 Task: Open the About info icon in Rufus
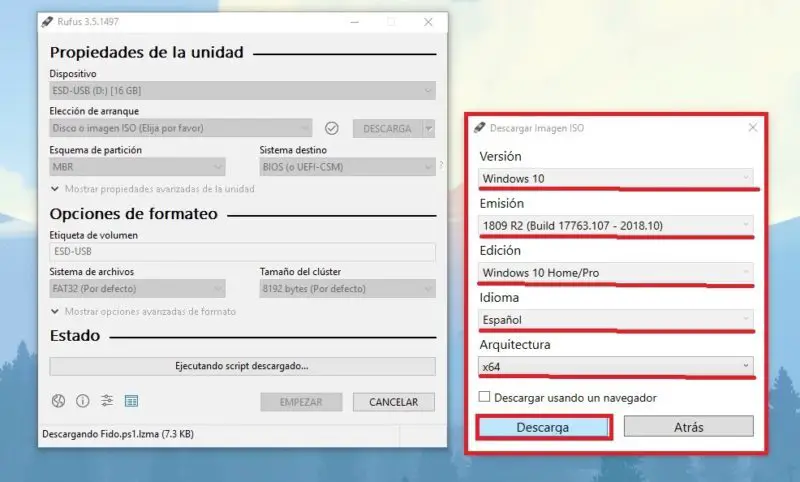pos(83,401)
